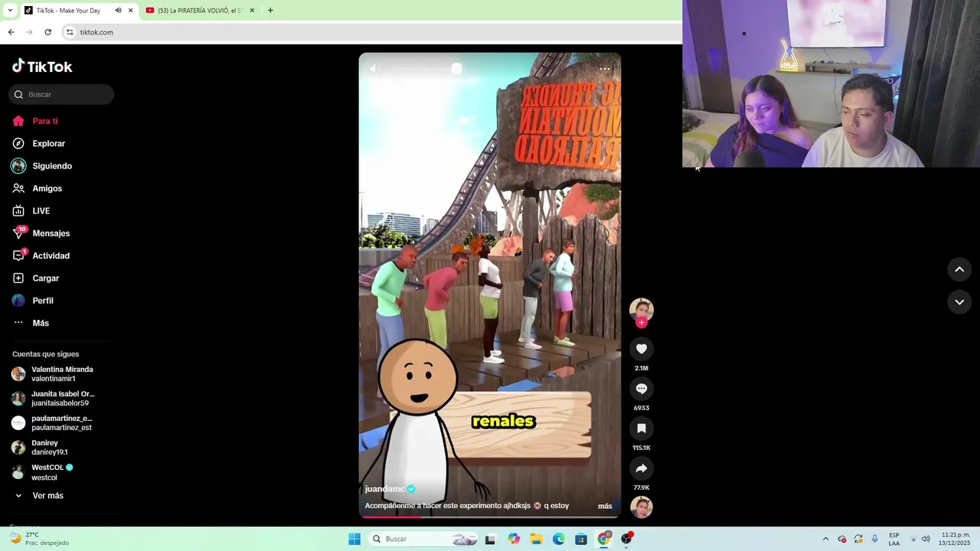Open OBS Studio from taskbar
Viewport: 980px width, 551px height.
[627, 539]
